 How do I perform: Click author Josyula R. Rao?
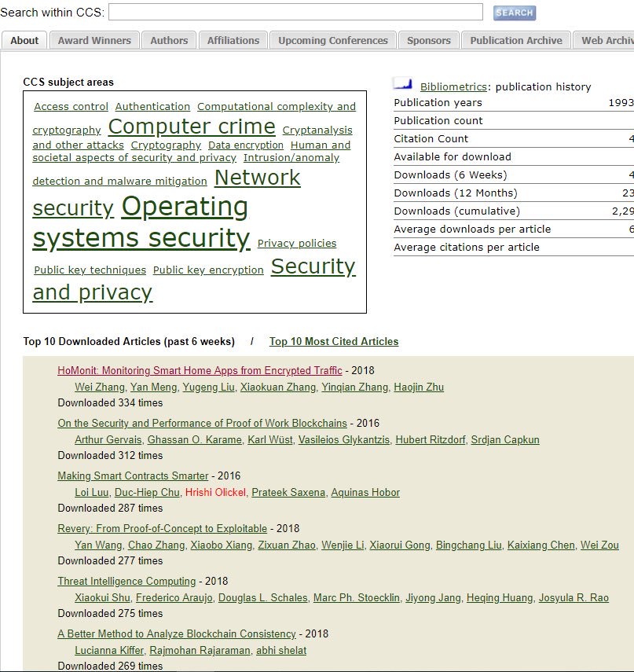point(574,598)
